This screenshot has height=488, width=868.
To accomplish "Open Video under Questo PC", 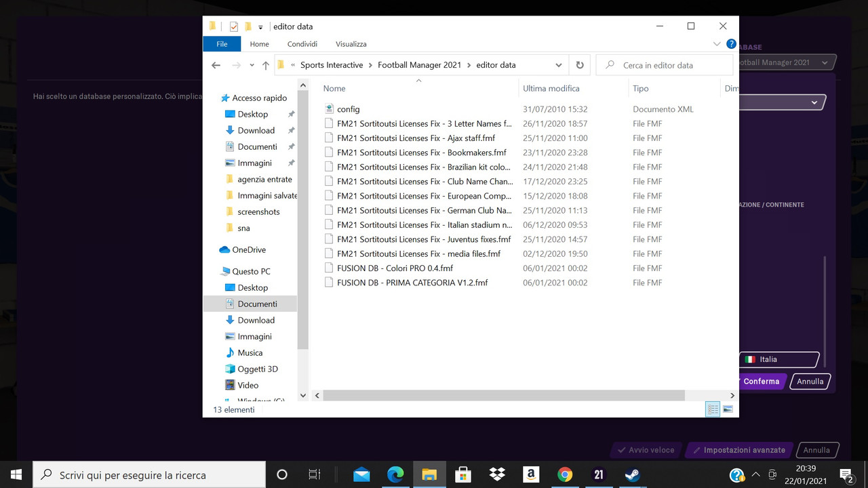I will 248,386.
